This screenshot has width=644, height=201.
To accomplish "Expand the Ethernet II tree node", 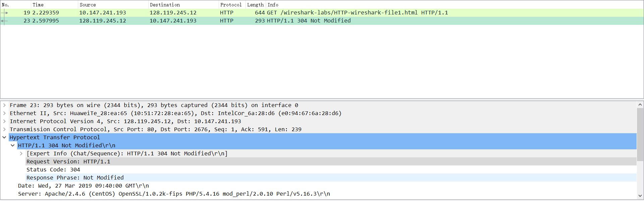I will click(x=4, y=113).
